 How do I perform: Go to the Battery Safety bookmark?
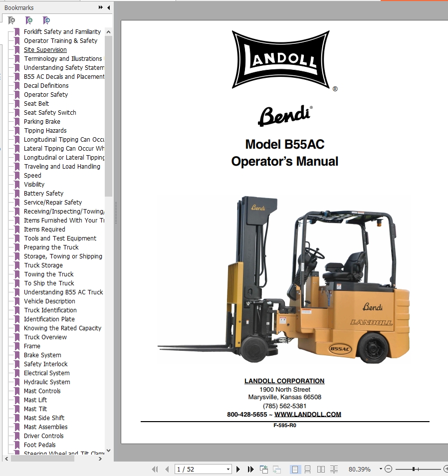[x=43, y=194]
